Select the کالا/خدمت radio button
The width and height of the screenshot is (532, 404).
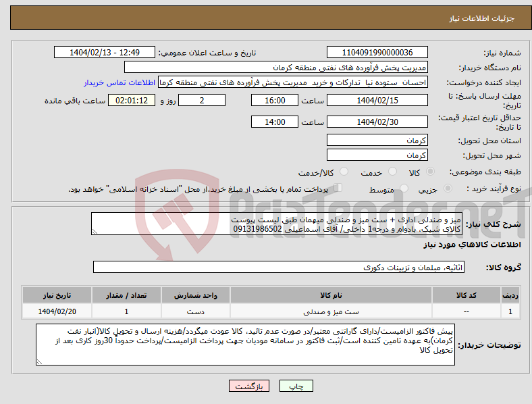coord(344,172)
